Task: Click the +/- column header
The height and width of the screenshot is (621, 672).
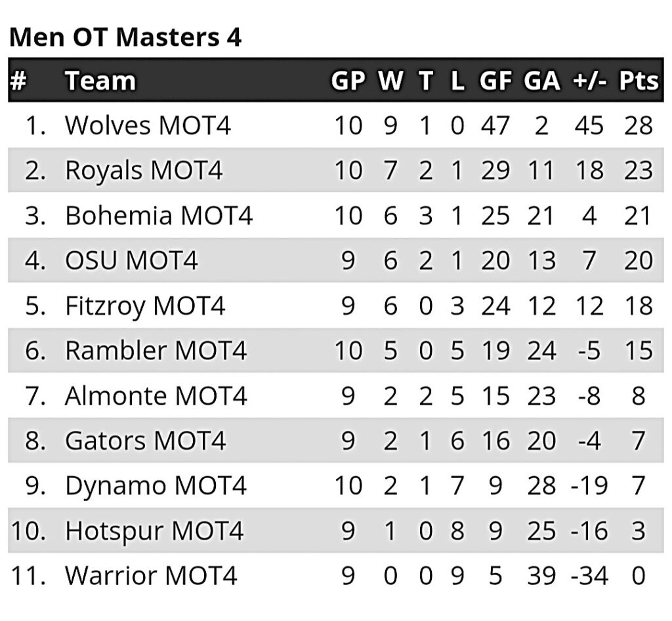Action: pos(590,81)
